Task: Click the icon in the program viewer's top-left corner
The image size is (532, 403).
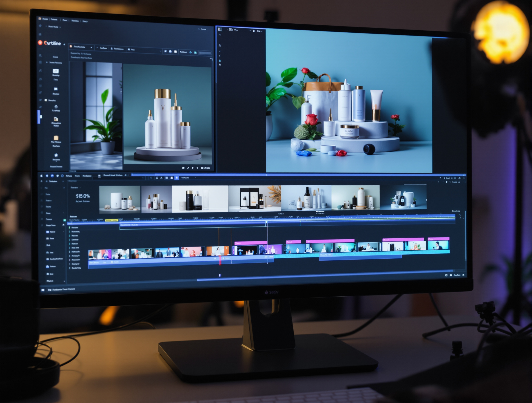Action: point(220,29)
